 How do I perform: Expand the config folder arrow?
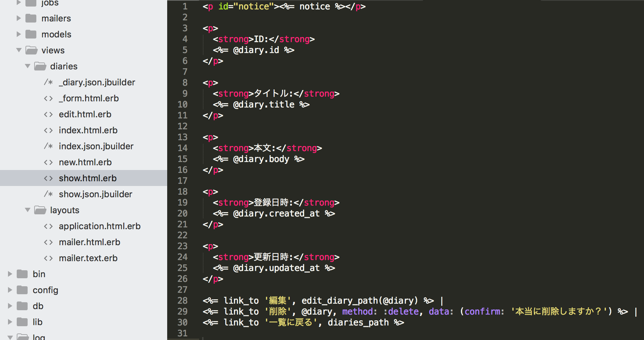point(10,290)
